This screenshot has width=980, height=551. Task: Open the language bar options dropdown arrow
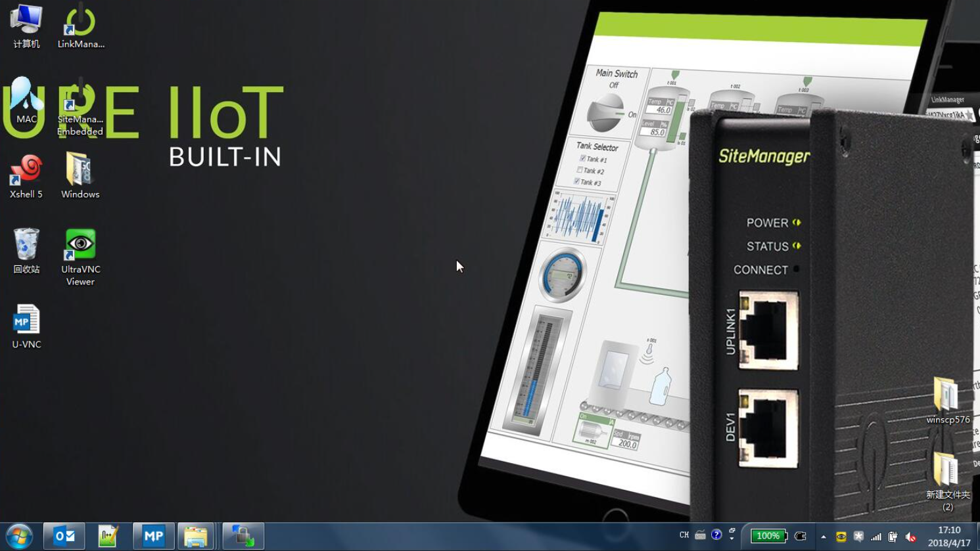tap(732, 539)
